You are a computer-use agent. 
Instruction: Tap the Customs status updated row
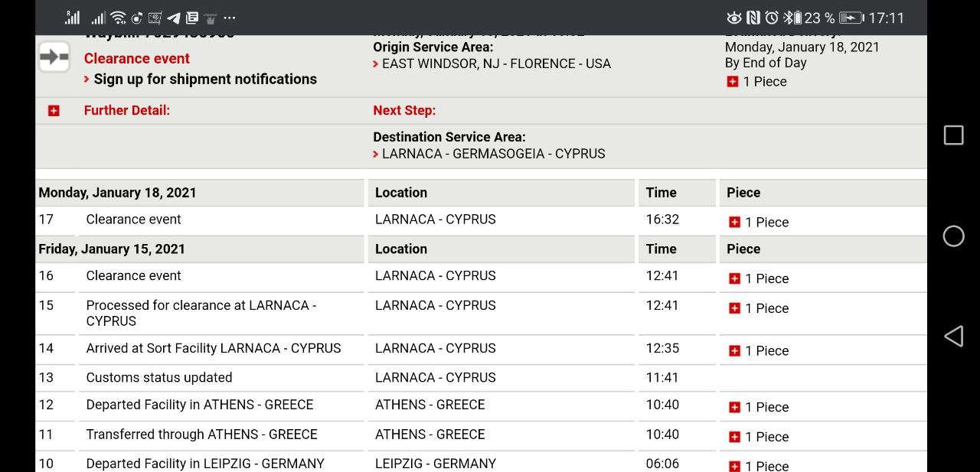point(159,377)
